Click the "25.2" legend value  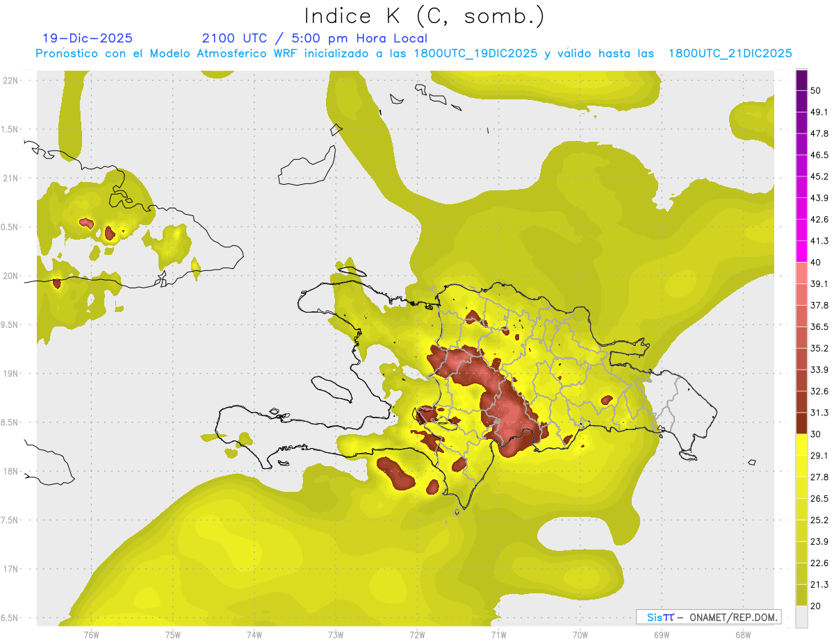coord(819,520)
